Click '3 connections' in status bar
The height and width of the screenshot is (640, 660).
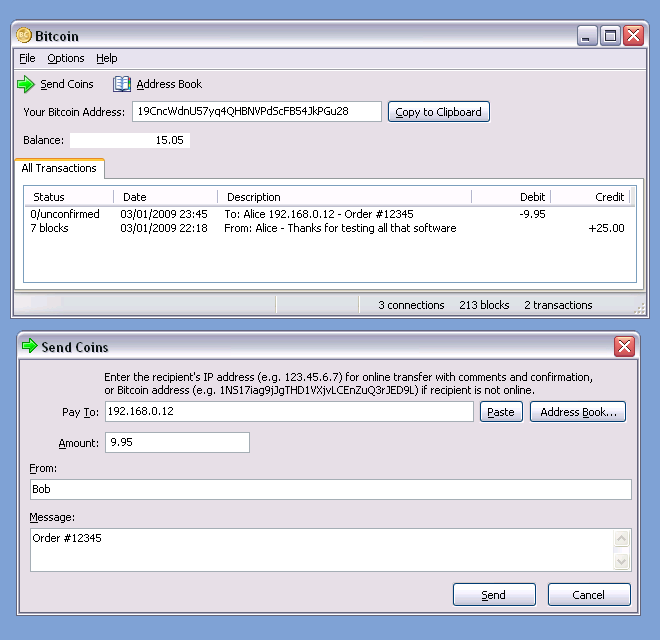[411, 305]
